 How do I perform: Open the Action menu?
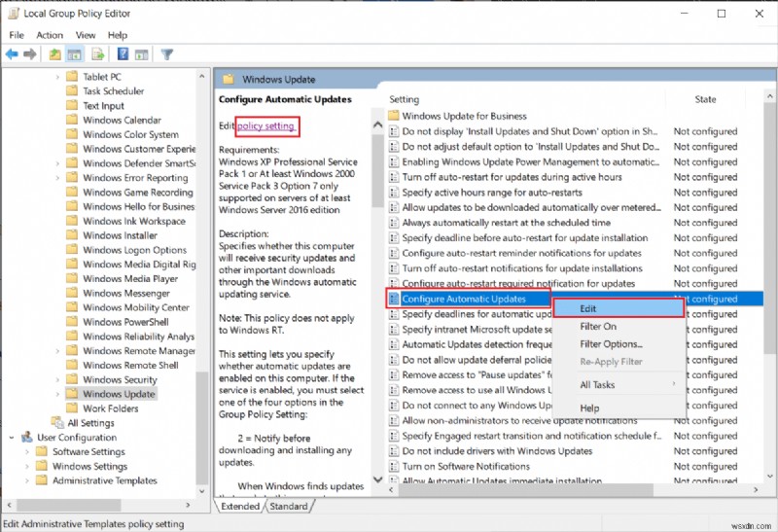pos(50,35)
